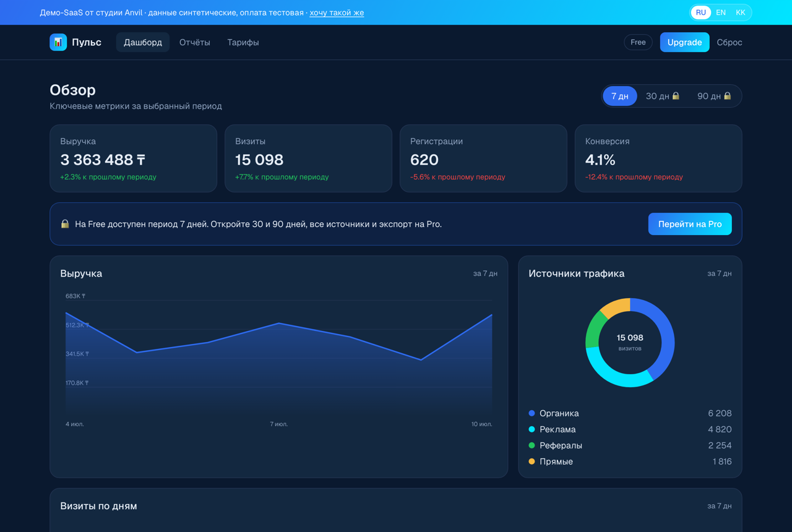
Task: Click the 10 июл. date label
Action: pyautogui.click(x=482, y=424)
